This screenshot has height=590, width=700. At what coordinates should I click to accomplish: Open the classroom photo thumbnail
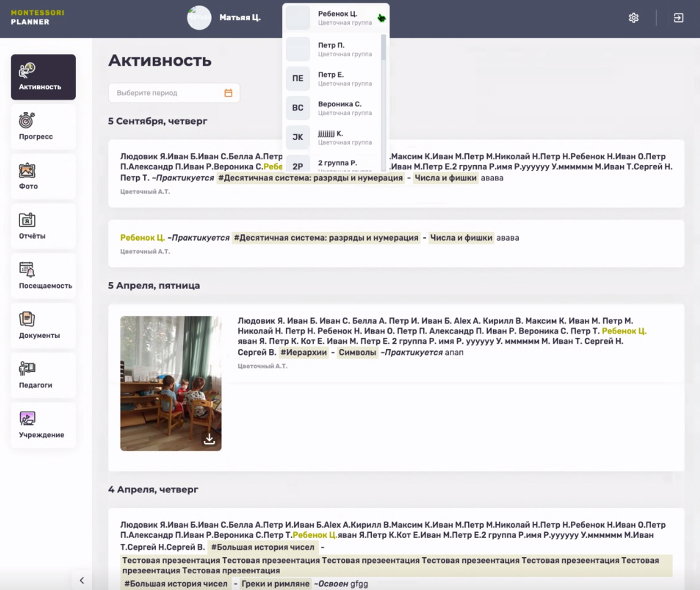point(171,383)
